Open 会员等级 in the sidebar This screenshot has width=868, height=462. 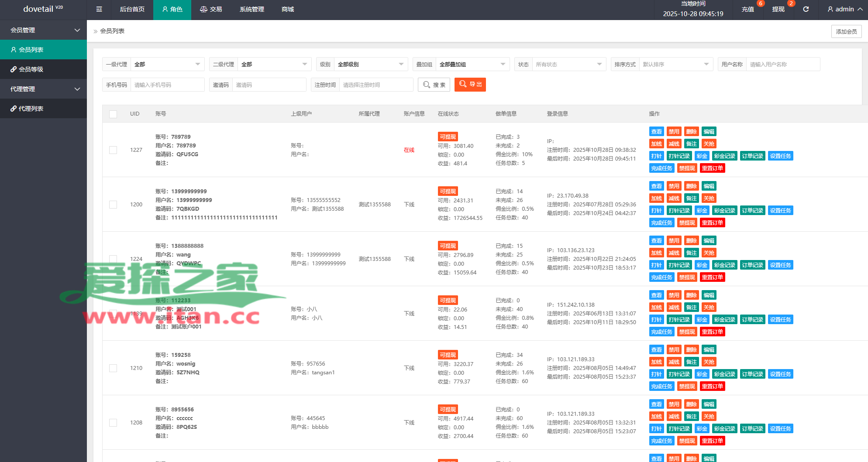43,69
